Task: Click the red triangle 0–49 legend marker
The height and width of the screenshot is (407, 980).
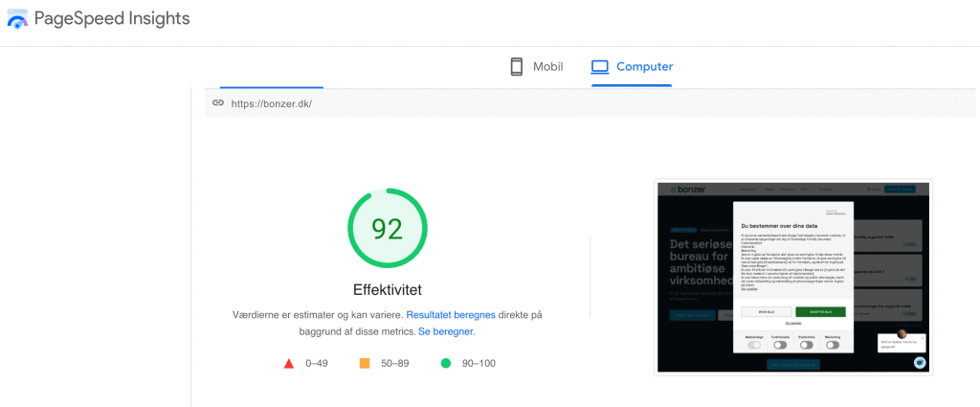Action: (289, 363)
